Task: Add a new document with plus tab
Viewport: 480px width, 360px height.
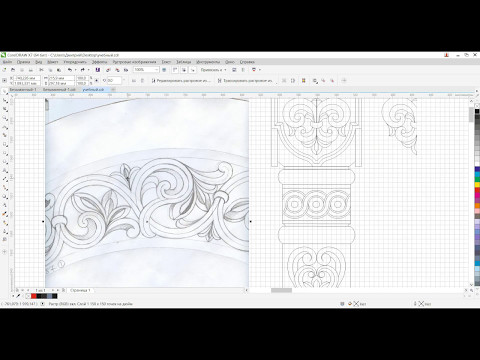Action: 113,90
